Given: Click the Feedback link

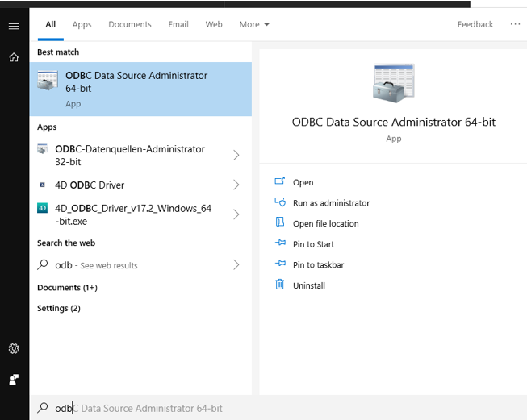Looking at the screenshot, I should pos(475,24).
